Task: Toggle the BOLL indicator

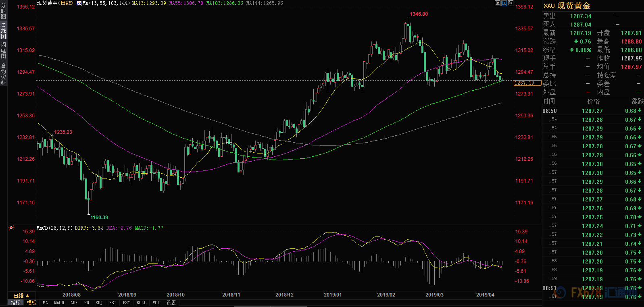Action: [x=141, y=303]
